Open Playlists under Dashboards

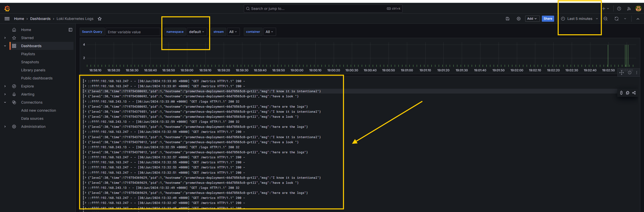28,54
